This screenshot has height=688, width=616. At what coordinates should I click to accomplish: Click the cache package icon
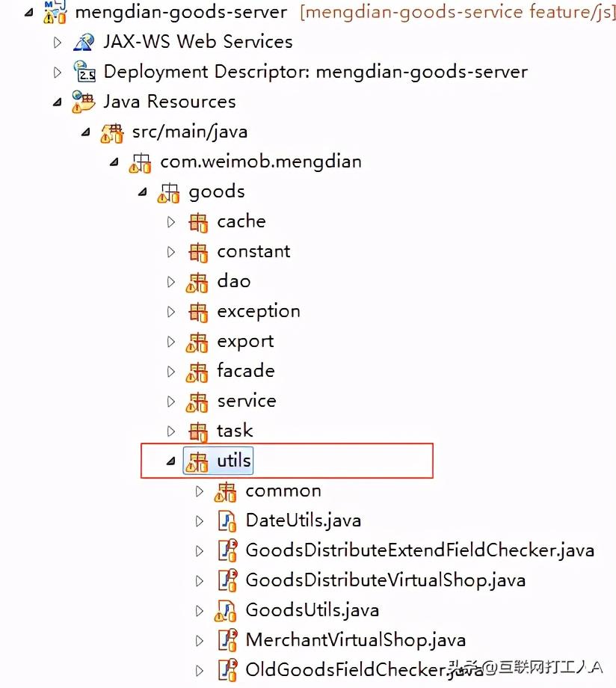(197, 221)
